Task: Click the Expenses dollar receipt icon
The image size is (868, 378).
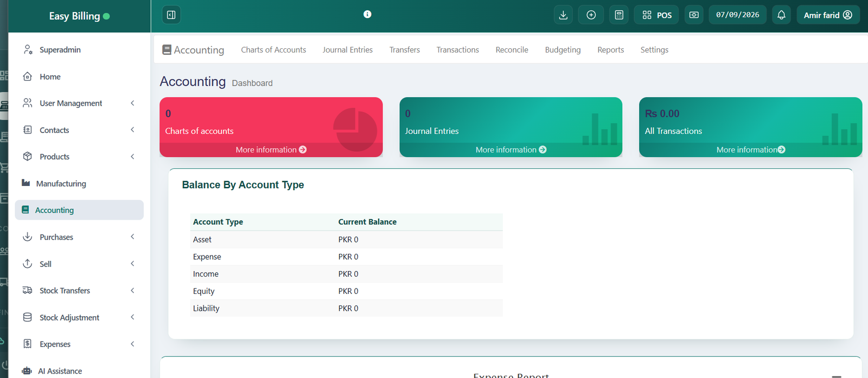Action: [28, 344]
